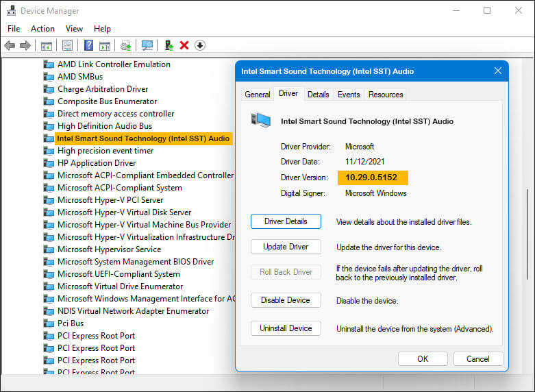
Task: Toggle the Show/Hide Action Pane toolbar icon
Action: 105,45
